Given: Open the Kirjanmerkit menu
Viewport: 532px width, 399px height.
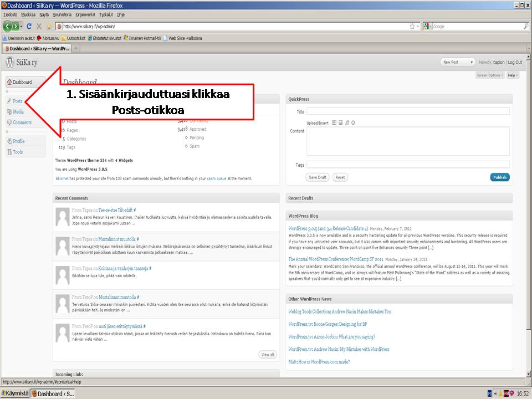Looking at the screenshot, I should (x=85, y=14).
